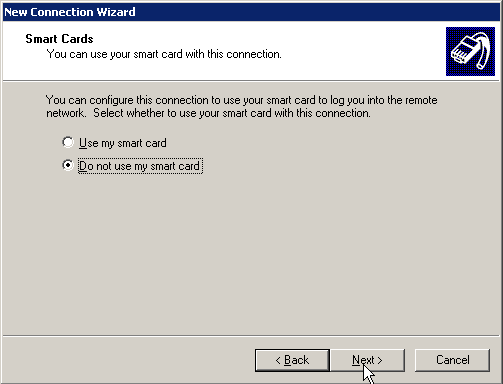
Task: Click the New Connection Wizard title bar
Action: pos(251,12)
